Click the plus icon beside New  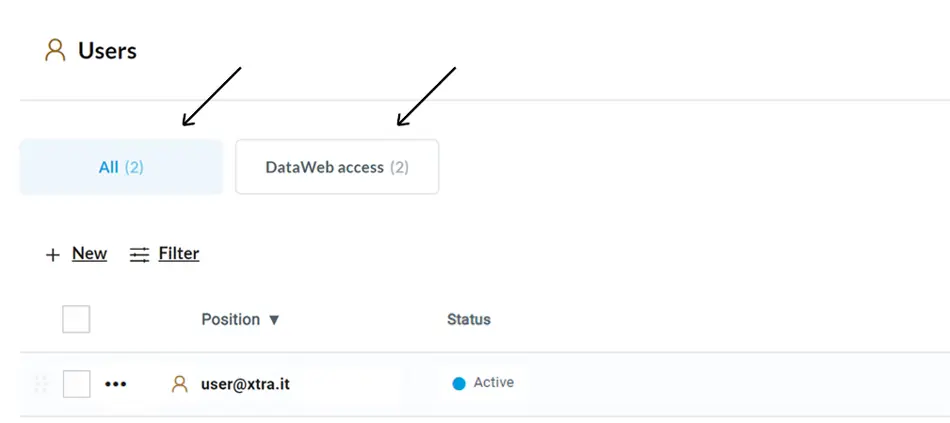(53, 255)
